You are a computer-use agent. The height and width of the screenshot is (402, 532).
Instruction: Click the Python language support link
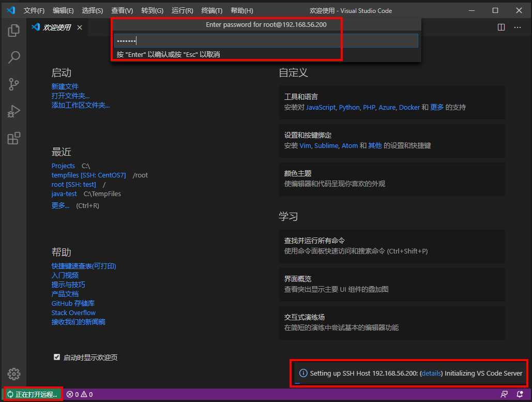[x=349, y=107]
